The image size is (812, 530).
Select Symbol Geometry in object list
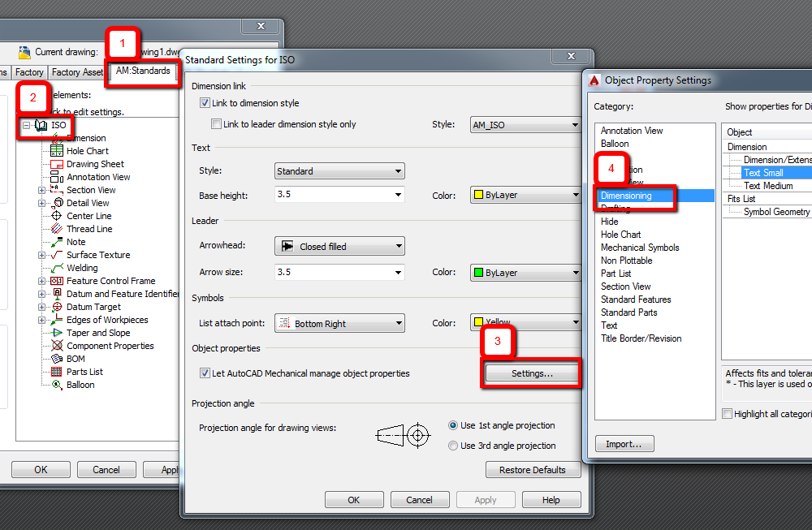point(776,212)
